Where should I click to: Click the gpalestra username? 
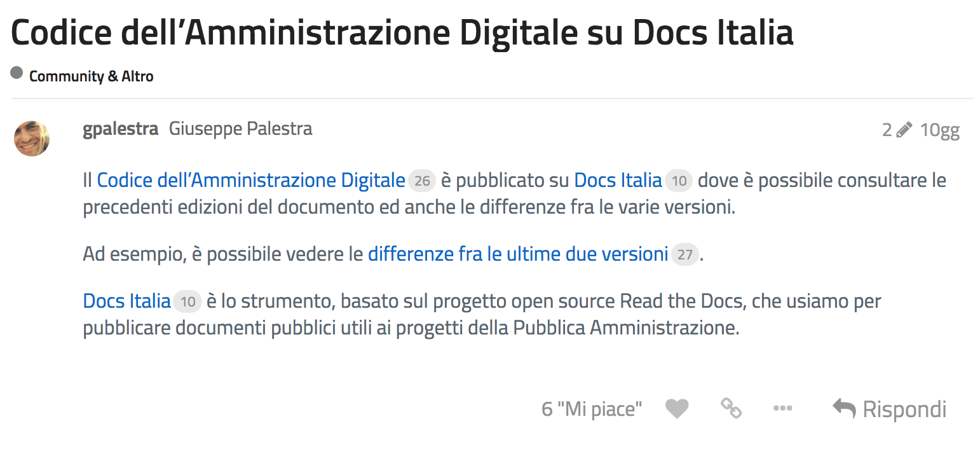click(x=120, y=129)
